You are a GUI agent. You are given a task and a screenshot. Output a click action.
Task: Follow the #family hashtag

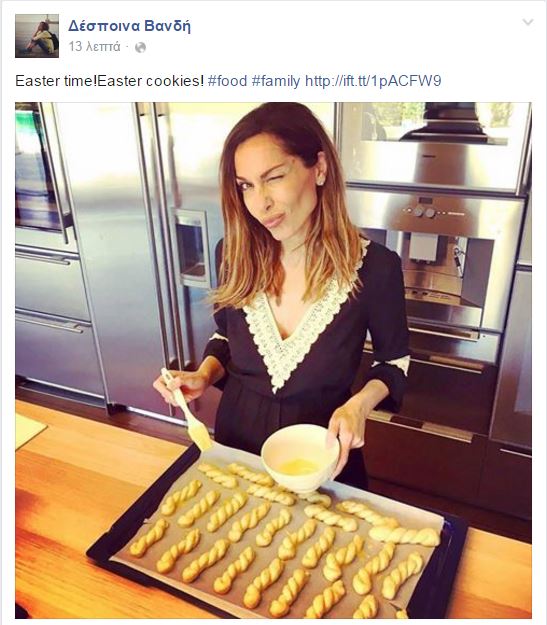(276, 81)
